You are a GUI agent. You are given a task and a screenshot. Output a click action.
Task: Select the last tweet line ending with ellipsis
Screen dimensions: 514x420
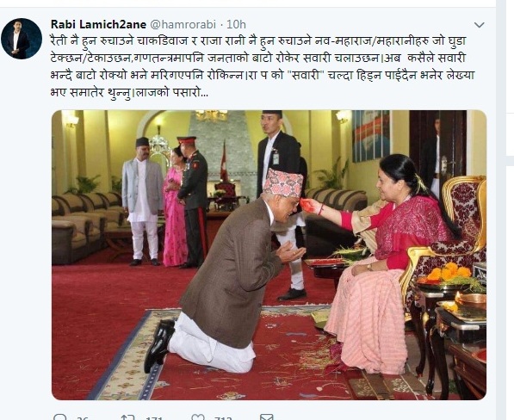pyautogui.click(x=129, y=92)
